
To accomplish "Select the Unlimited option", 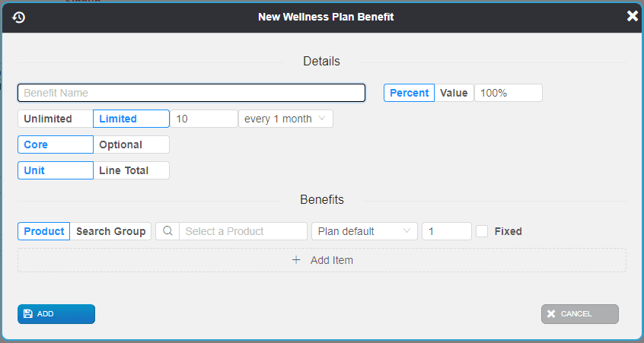I will coord(48,119).
